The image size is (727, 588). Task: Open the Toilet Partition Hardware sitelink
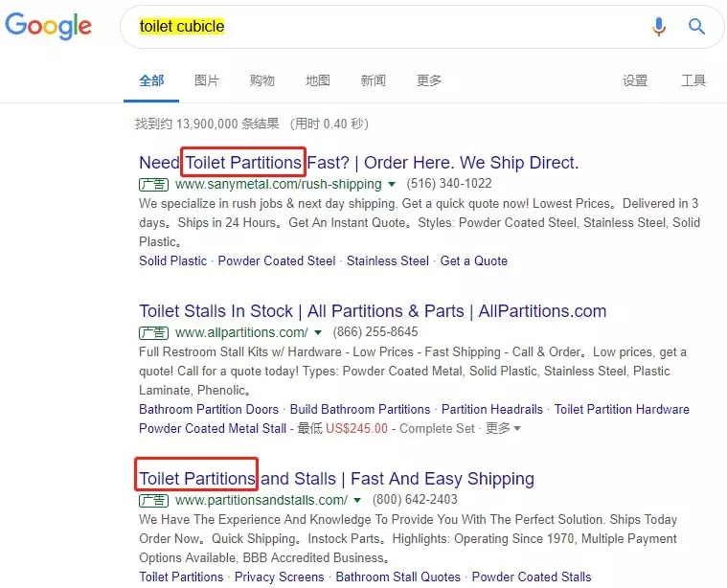pyautogui.click(x=622, y=409)
